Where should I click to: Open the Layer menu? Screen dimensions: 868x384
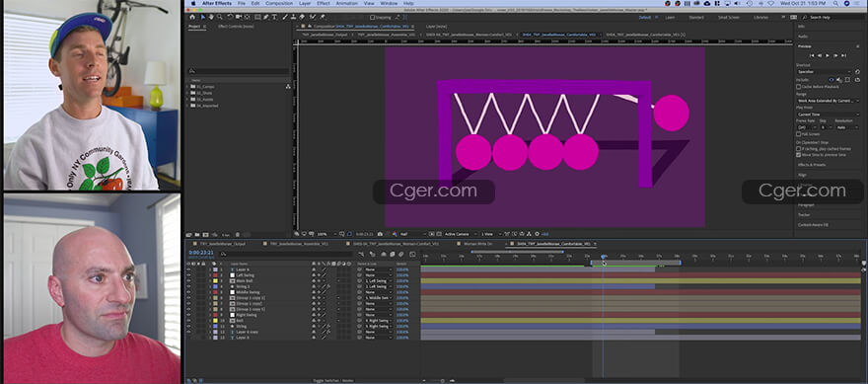305,3
